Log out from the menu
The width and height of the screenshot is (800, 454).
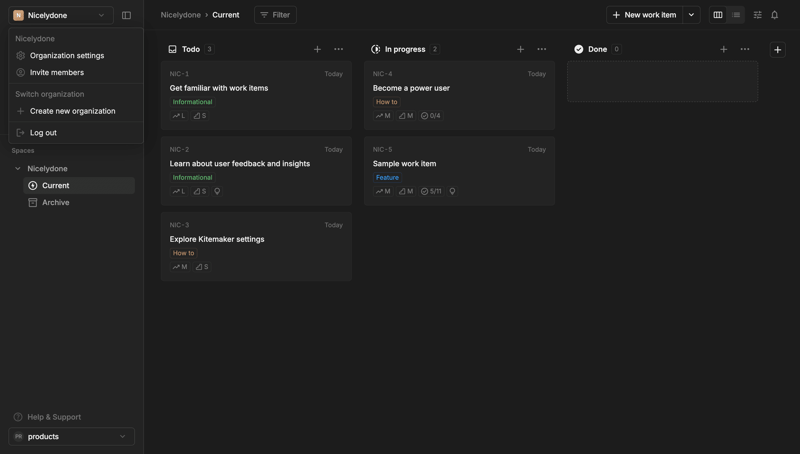tap(76, 133)
